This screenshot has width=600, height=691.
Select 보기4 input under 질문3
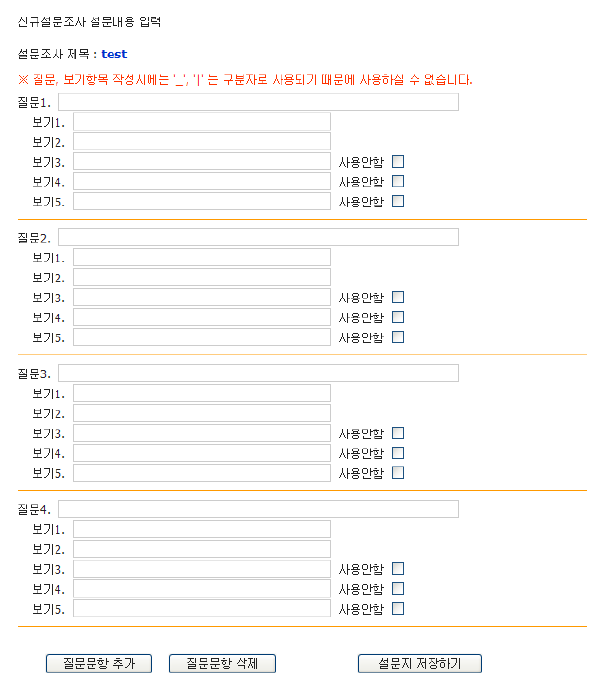201,453
